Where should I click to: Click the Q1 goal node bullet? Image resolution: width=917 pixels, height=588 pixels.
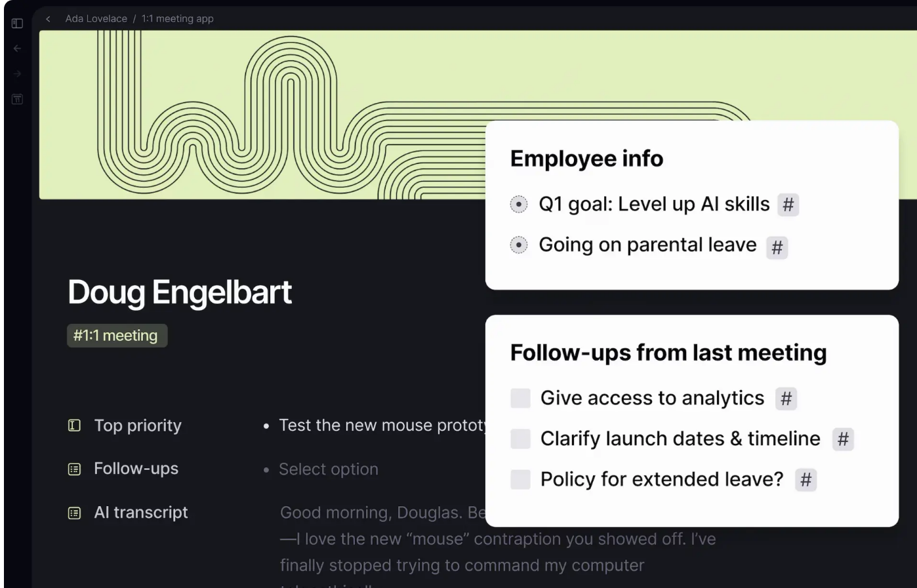[x=518, y=205]
